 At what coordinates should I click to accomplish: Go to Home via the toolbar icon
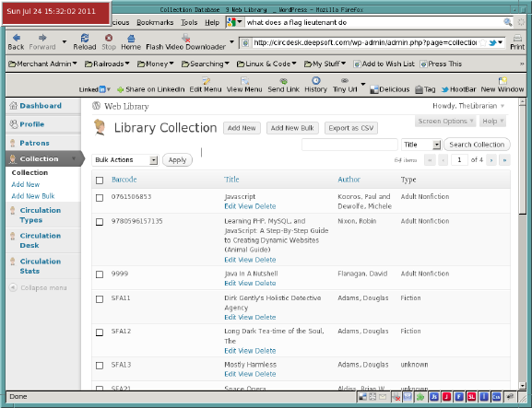(131, 38)
